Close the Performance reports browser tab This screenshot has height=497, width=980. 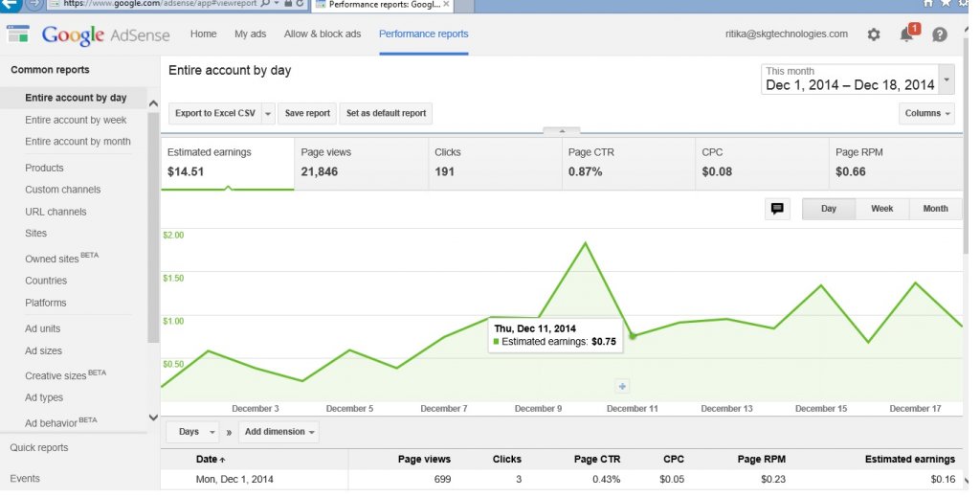point(446,4)
